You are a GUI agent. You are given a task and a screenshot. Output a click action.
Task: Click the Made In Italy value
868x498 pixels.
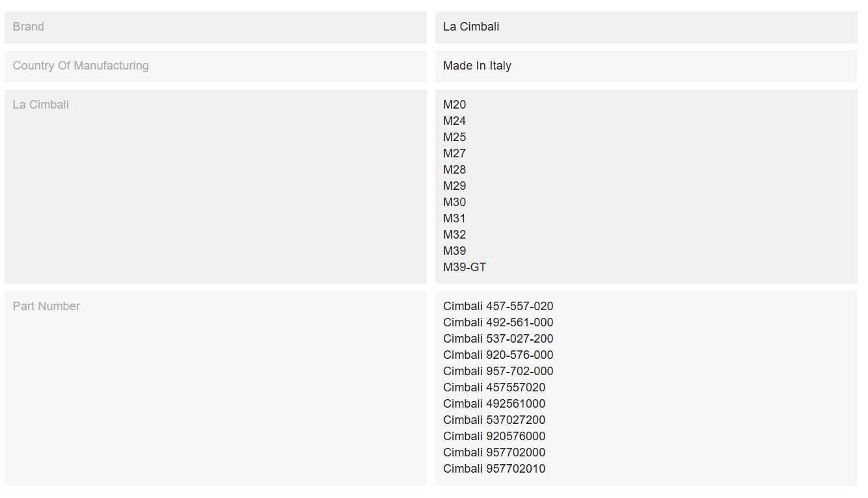[x=477, y=66]
